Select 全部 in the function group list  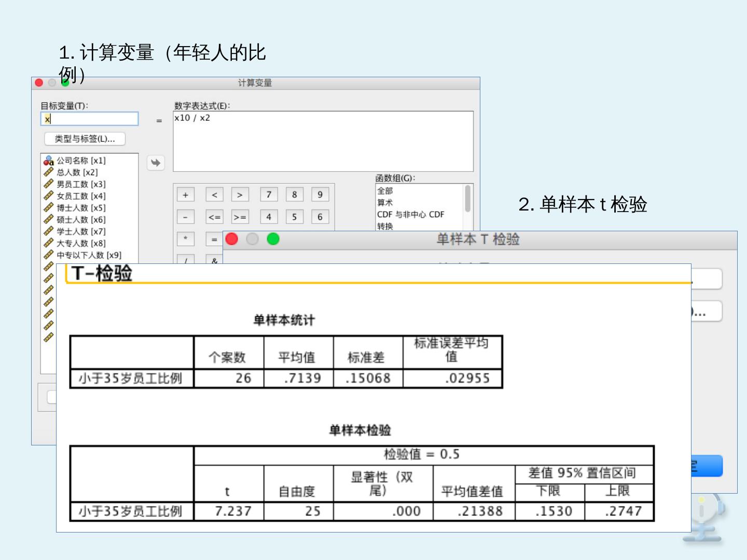[385, 191]
